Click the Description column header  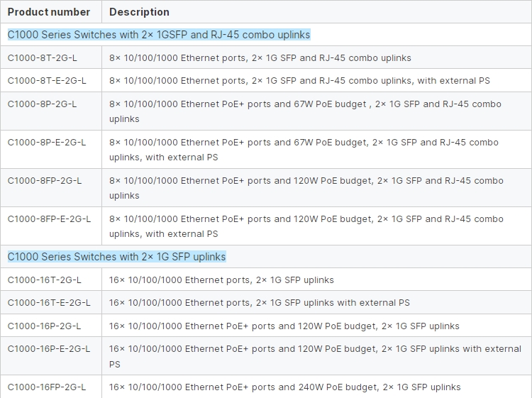coord(139,12)
